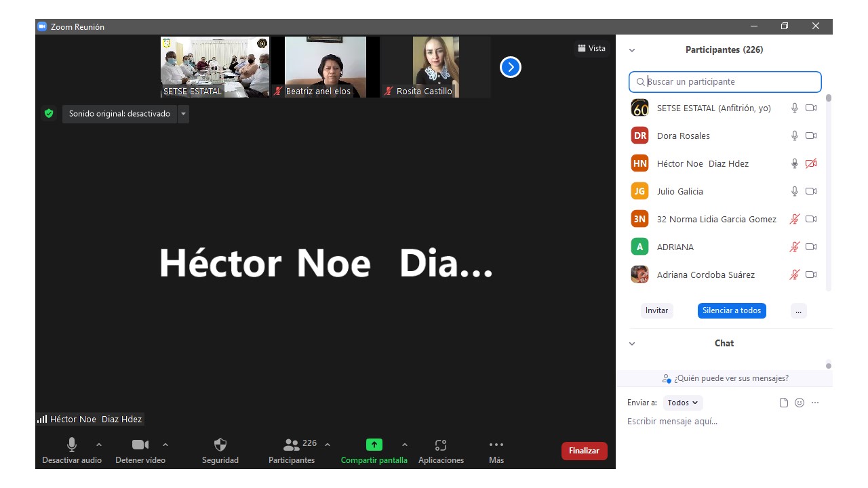Toggle camera icon for SETSE ESTATAL
The height and width of the screenshot is (488, 868).
pyautogui.click(x=811, y=108)
